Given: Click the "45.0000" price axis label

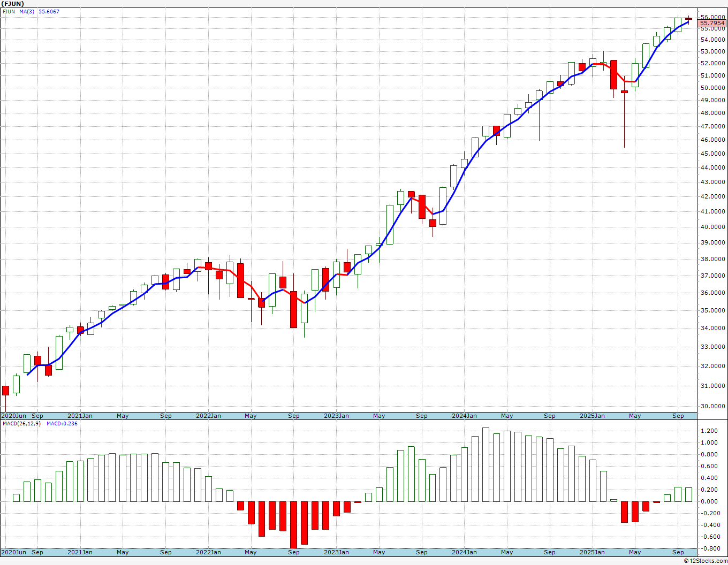Looking at the screenshot, I should pyautogui.click(x=712, y=154).
